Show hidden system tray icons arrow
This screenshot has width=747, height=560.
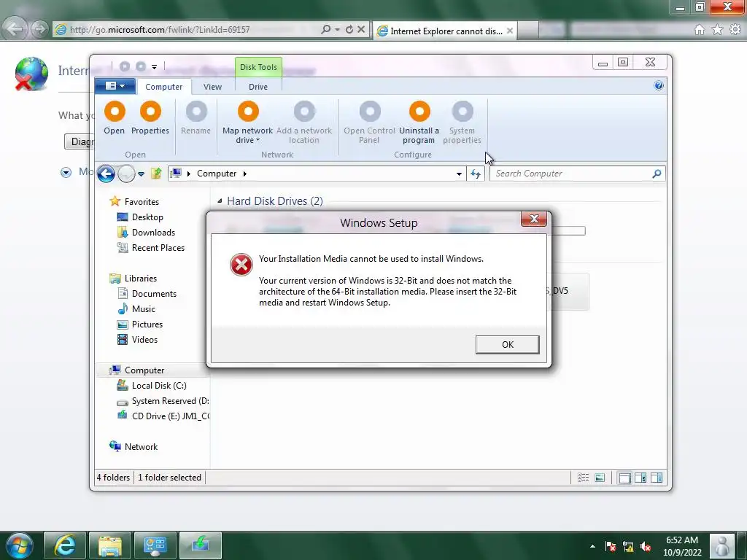(592, 547)
